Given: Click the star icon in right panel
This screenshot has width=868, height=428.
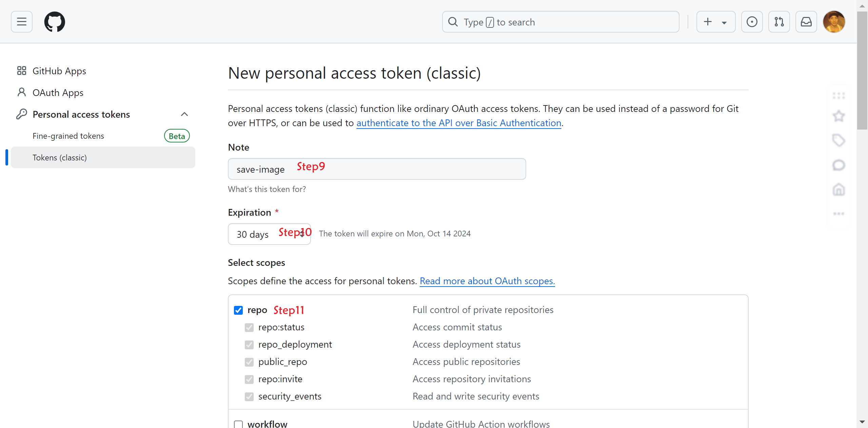Looking at the screenshot, I should [x=839, y=116].
